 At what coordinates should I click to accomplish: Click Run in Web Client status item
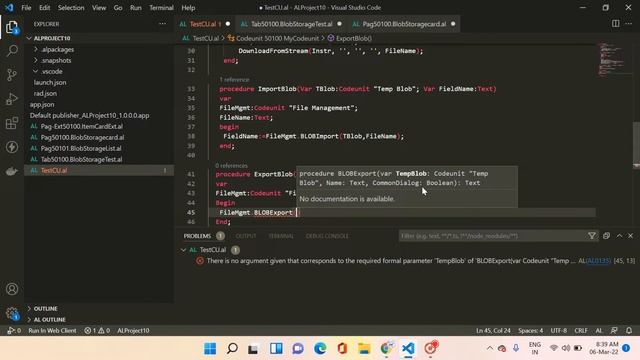click(x=52, y=330)
